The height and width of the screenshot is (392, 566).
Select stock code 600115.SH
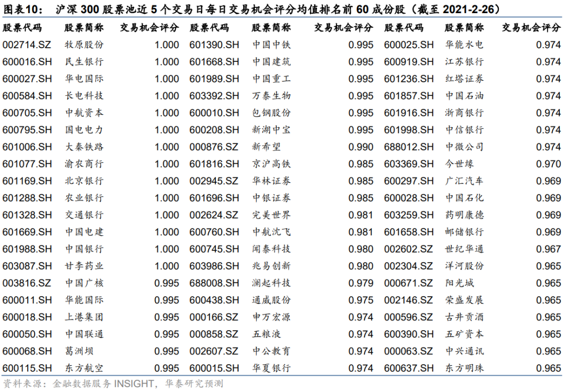27,368
